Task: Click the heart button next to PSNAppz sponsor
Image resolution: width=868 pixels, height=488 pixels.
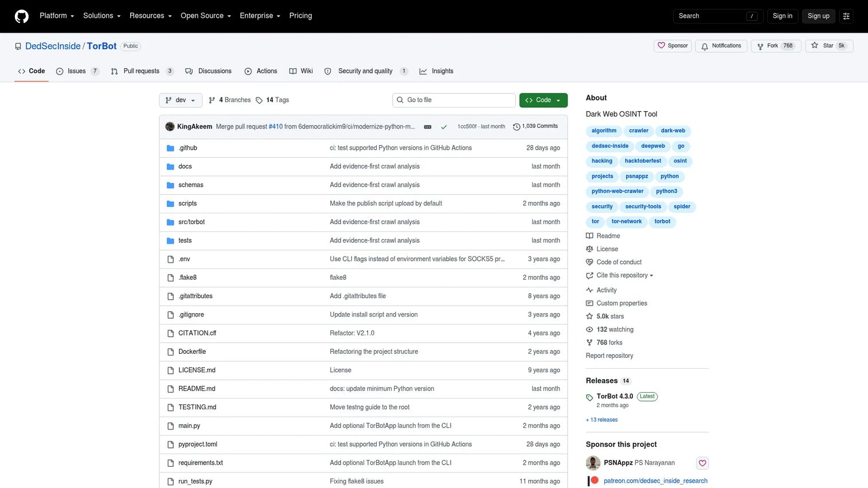Action: tap(702, 463)
